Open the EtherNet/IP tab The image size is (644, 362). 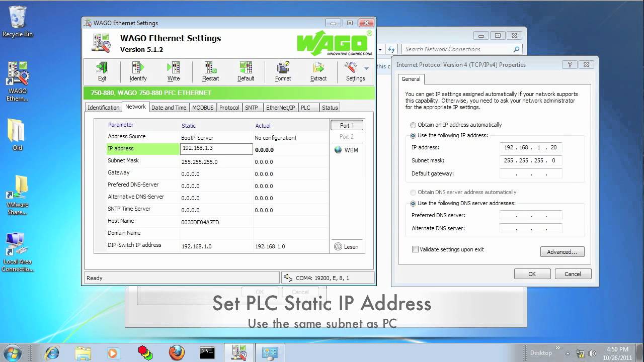280,108
